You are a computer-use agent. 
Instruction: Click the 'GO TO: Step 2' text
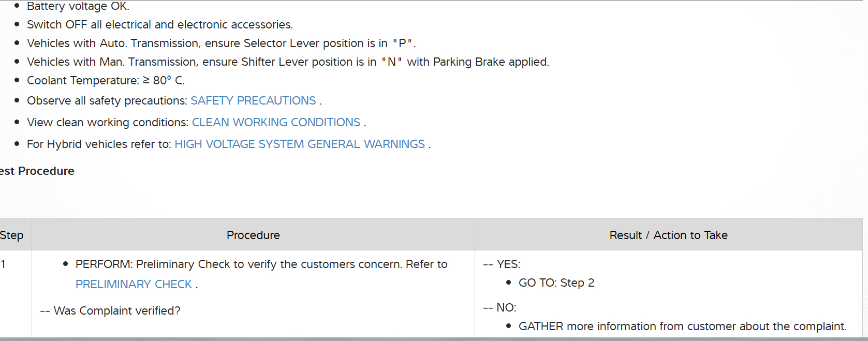tap(556, 283)
